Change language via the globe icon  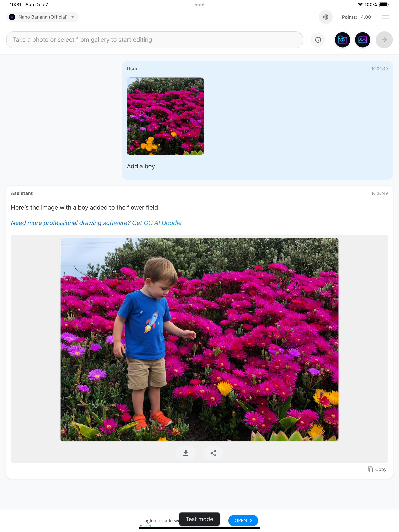[326, 17]
